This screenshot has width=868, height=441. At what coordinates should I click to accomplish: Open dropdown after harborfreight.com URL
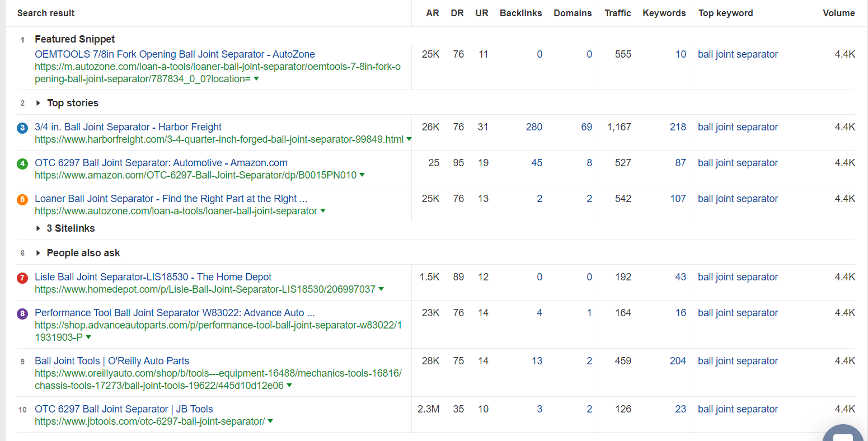tap(409, 139)
